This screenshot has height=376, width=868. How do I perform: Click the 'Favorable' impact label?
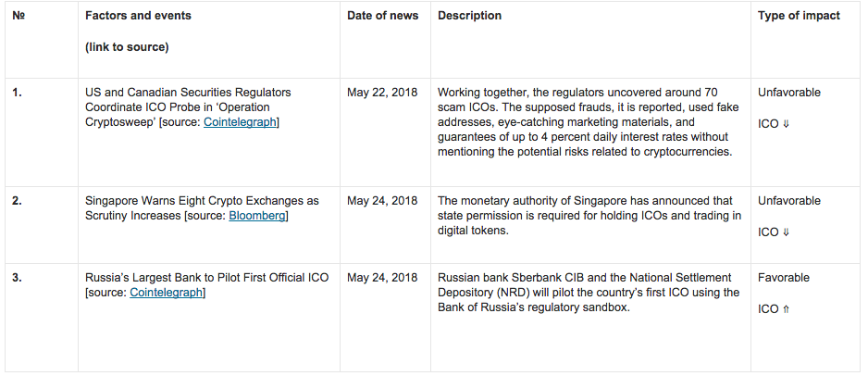tap(782, 278)
